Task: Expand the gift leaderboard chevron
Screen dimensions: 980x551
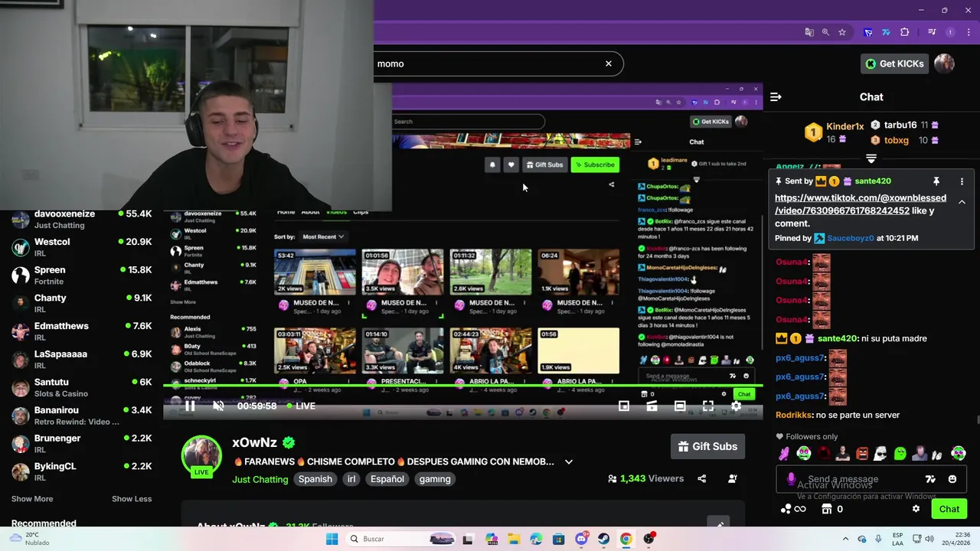Action: [x=871, y=158]
